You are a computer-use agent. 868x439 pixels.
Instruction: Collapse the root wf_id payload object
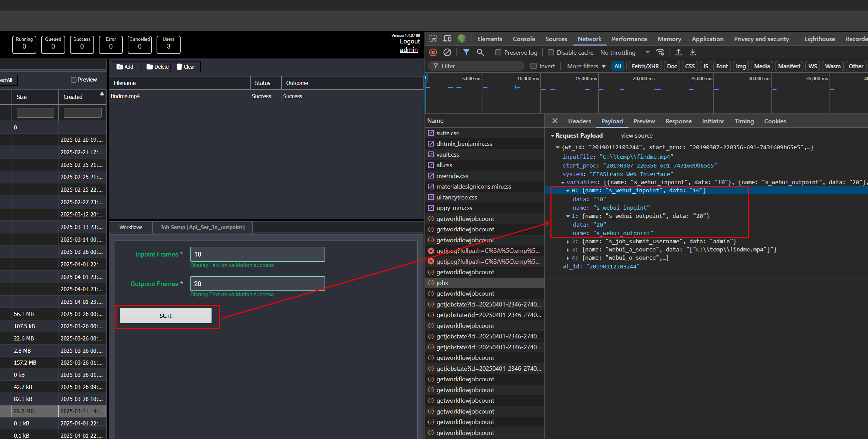pyautogui.click(x=557, y=147)
